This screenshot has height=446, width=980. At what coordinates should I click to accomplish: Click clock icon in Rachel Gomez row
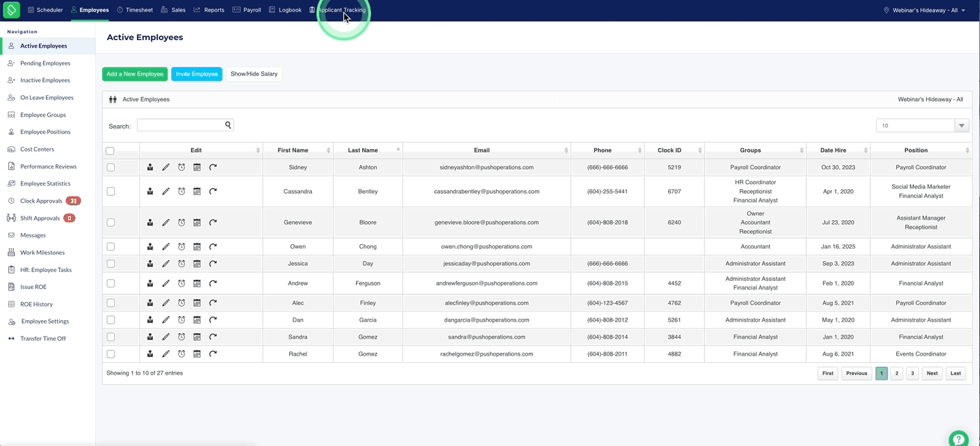(x=182, y=354)
